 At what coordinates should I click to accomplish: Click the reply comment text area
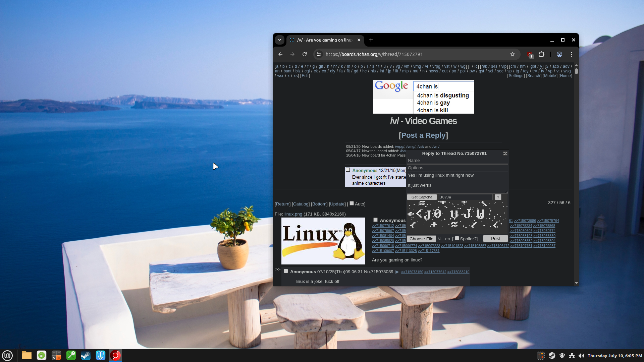click(x=458, y=183)
